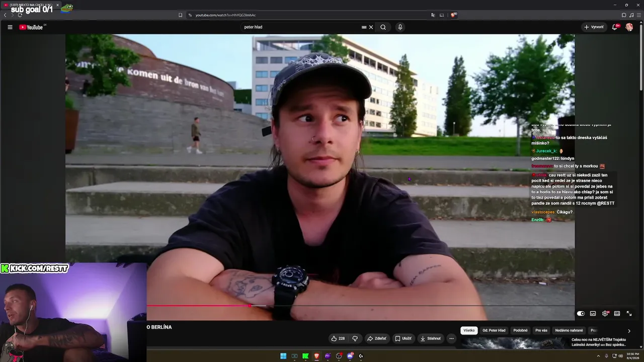
Task: Select the "Od: Peter Hlad" chip
Action: coord(494,330)
